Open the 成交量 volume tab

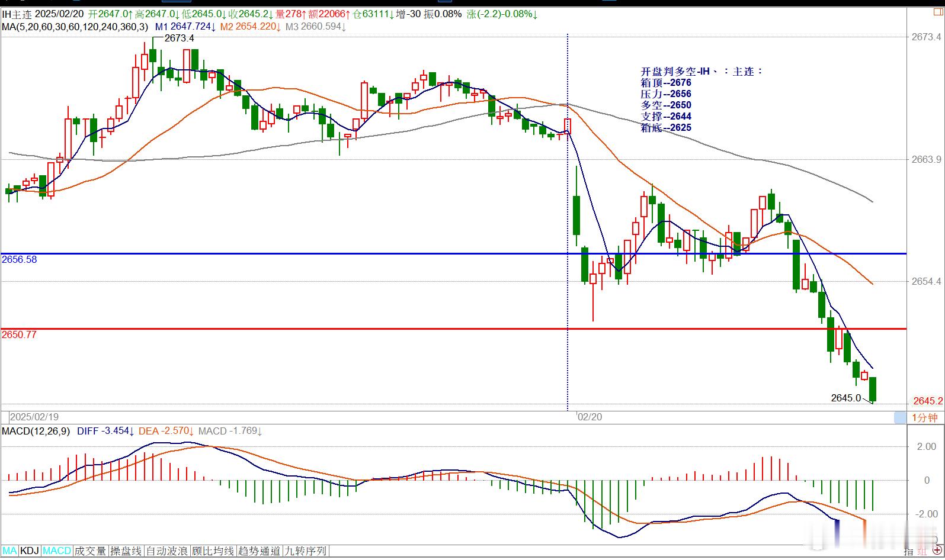[91, 551]
